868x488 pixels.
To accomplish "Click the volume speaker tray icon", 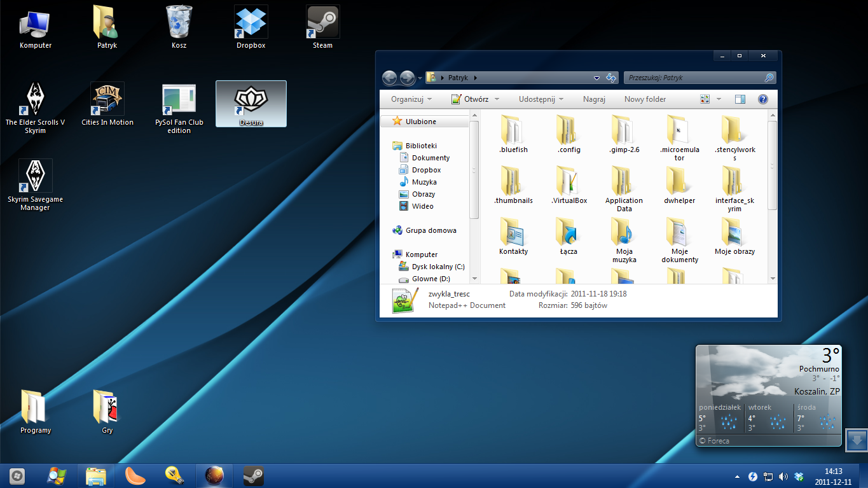I will click(783, 477).
